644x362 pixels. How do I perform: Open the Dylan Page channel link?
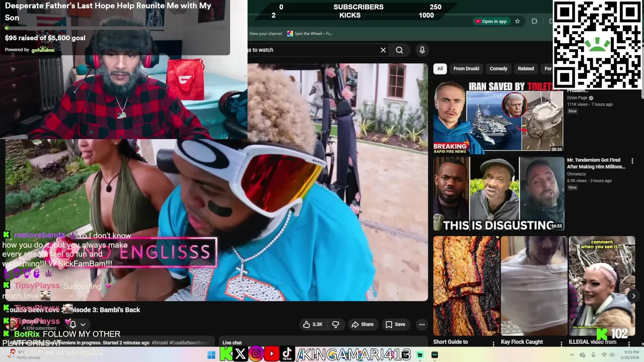tap(578, 98)
